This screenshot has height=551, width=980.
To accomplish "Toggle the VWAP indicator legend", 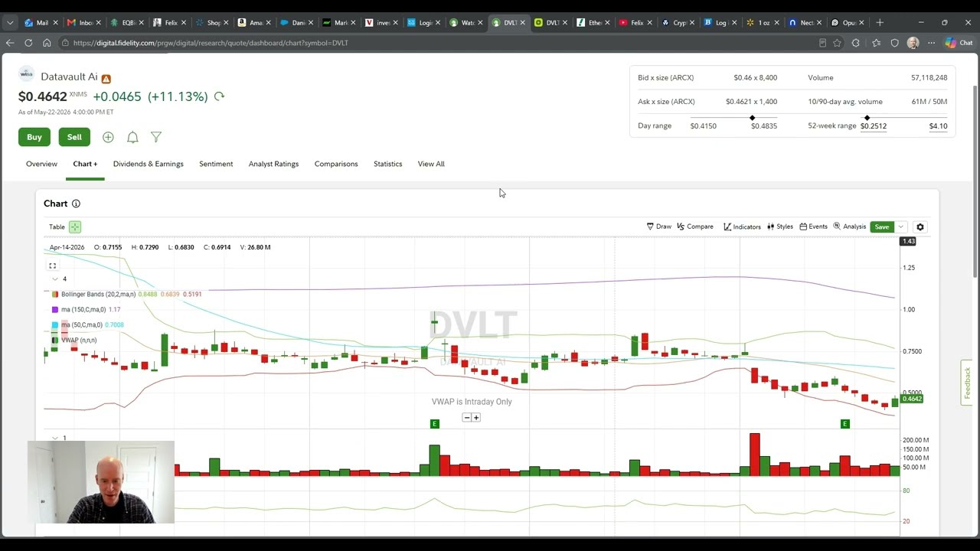I will tap(74, 340).
